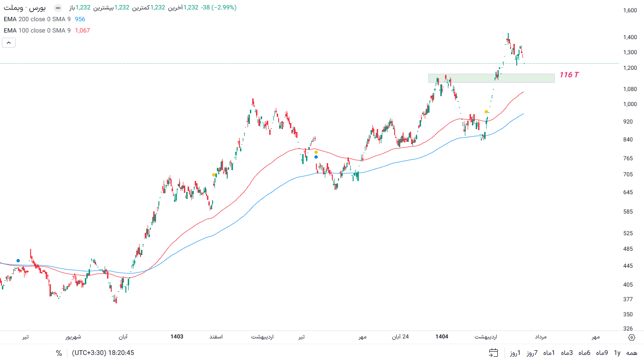Click the 1,080 price scale label
The width and height of the screenshot is (644, 362).
pyautogui.click(x=630, y=89)
